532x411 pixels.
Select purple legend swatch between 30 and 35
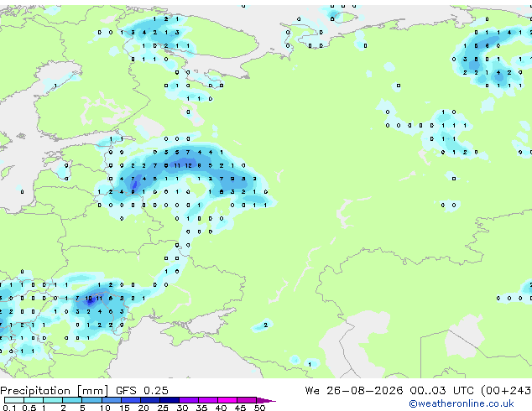click(x=189, y=400)
